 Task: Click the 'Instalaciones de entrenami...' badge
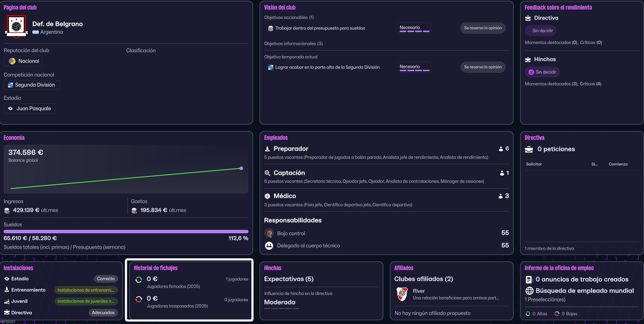click(86, 290)
